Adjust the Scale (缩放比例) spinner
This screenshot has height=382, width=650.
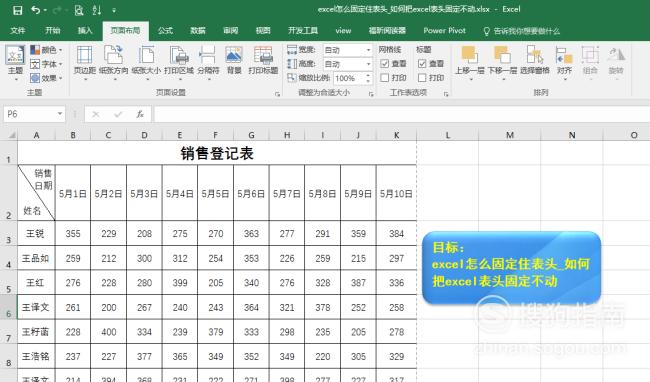coord(368,78)
